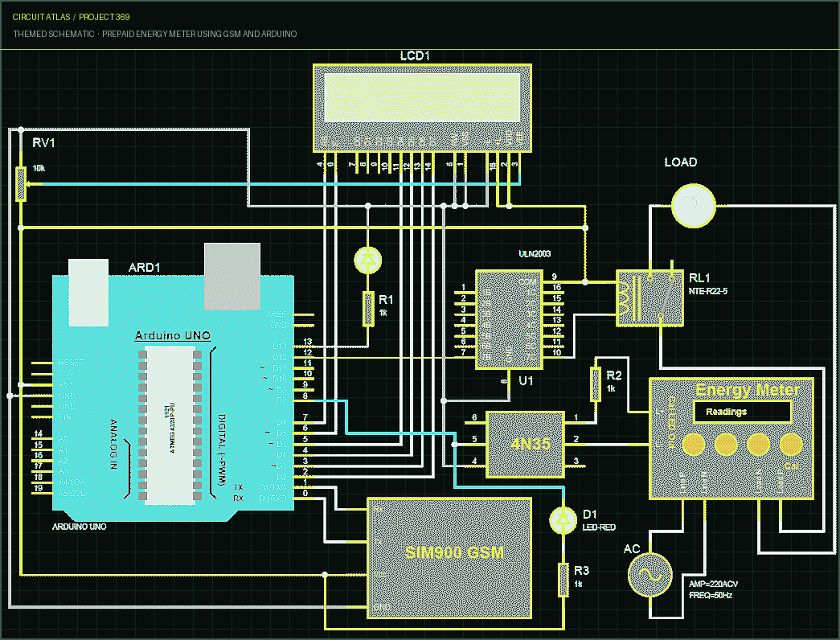This screenshot has width=840, height=640.
Task: Select the RL1 relay component
Action: [649, 298]
